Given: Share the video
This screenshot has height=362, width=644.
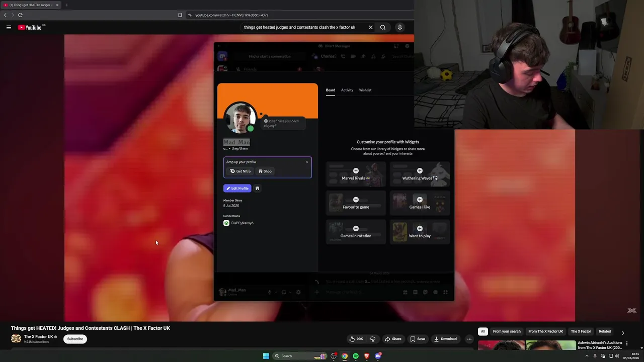Looking at the screenshot, I should pos(393,339).
